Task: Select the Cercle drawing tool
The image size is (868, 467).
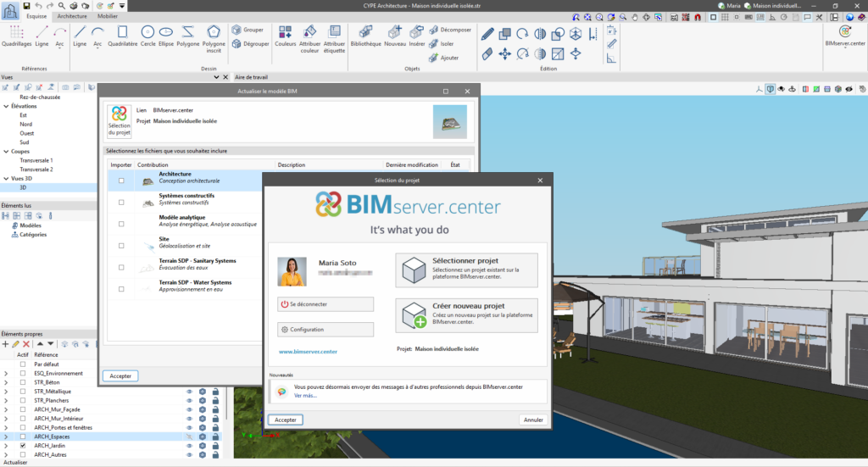Action: pyautogui.click(x=147, y=36)
